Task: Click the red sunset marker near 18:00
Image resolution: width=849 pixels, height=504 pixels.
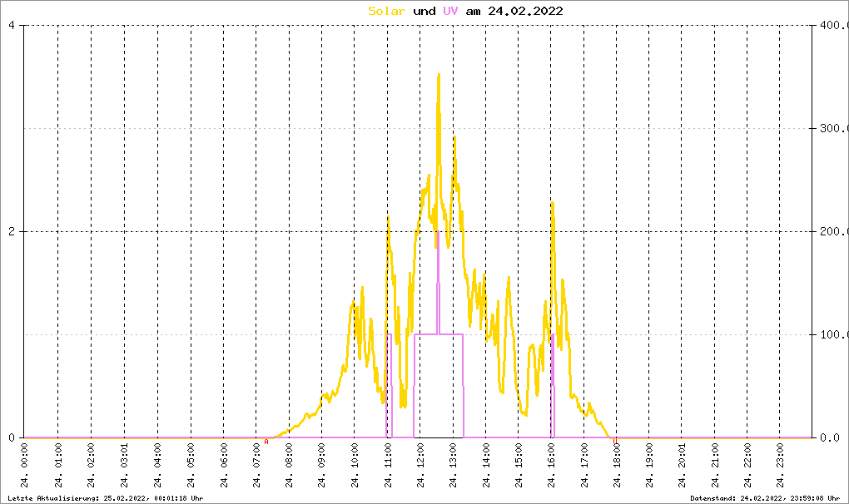Action: pos(615,442)
